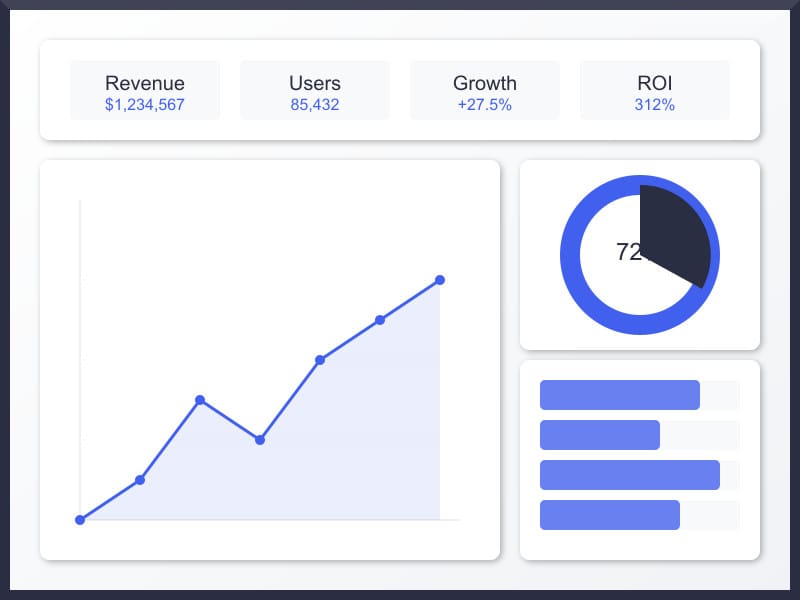Click the second data point on line chart
The height and width of the screenshot is (600, 800).
(140, 480)
